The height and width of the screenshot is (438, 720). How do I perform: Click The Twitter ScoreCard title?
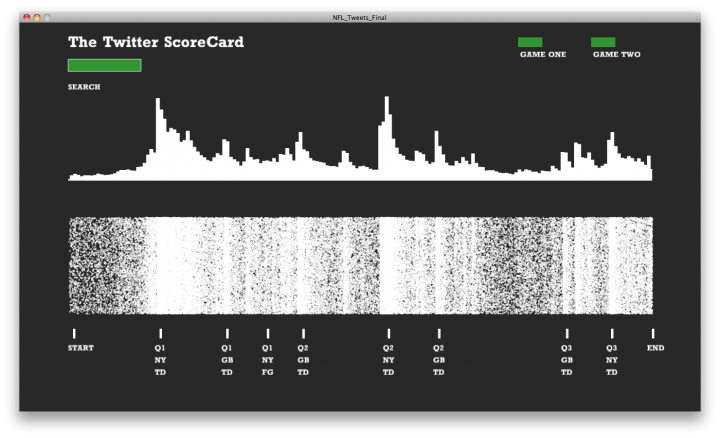[x=155, y=42]
